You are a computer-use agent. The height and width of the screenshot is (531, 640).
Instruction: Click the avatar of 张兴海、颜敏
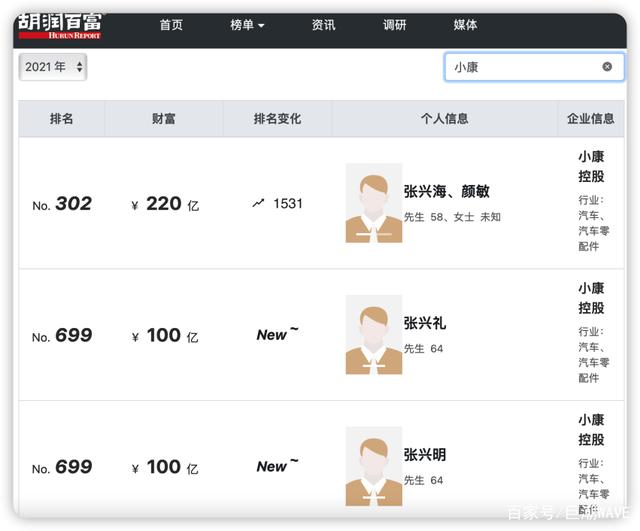tap(374, 203)
